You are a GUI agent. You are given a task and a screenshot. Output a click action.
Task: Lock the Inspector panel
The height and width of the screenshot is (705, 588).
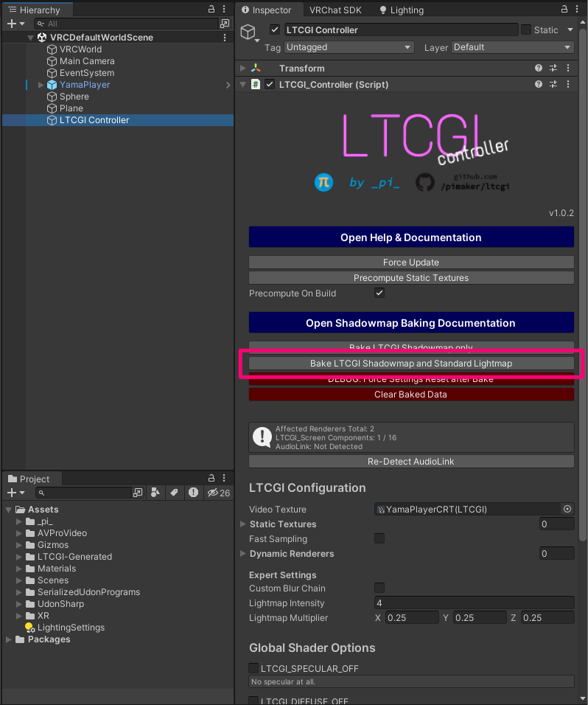pos(564,9)
